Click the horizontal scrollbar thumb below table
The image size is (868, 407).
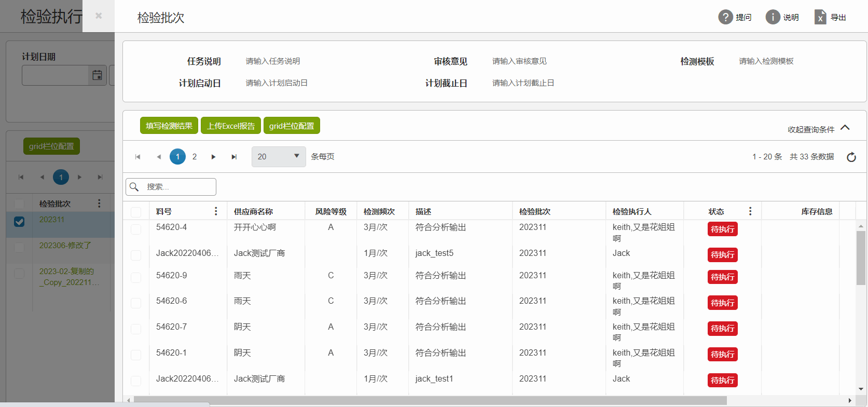[430, 400]
